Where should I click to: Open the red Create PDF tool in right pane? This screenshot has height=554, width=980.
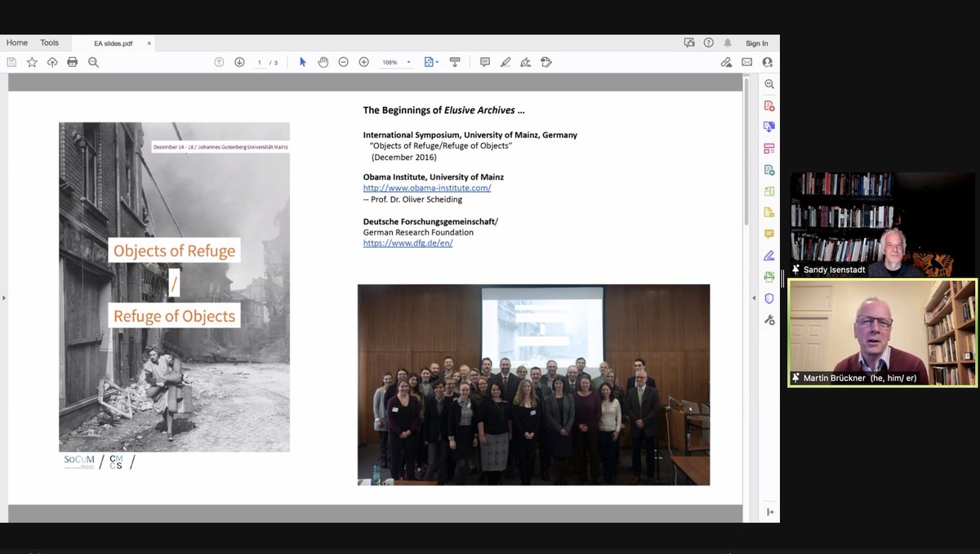tap(769, 105)
